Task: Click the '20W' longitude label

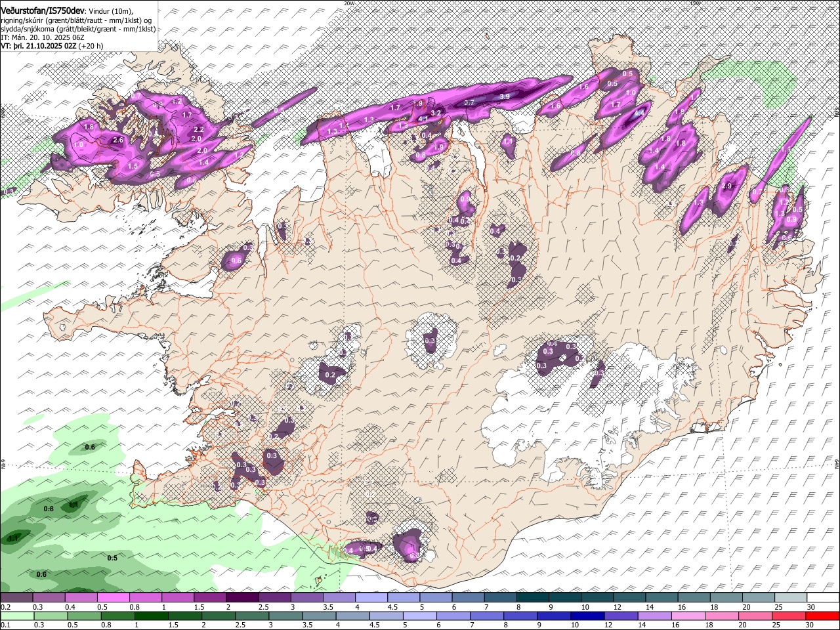Action: tap(349, 3)
